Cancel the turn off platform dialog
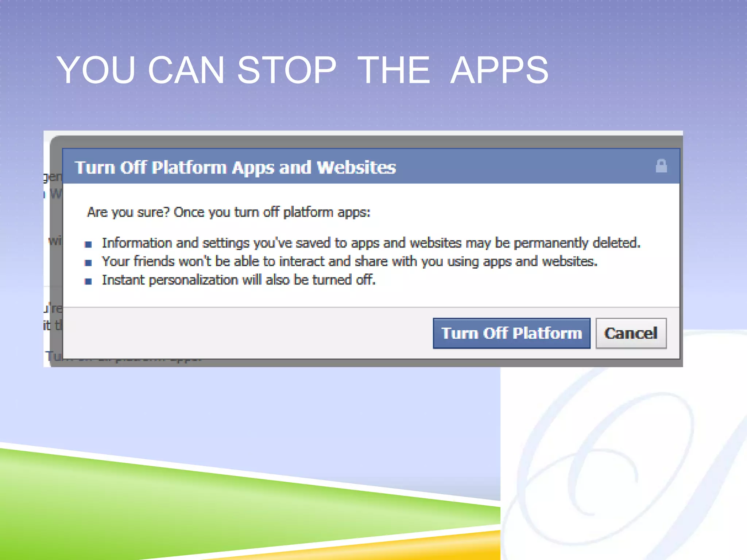The image size is (747, 560). click(x=631, y=333)
